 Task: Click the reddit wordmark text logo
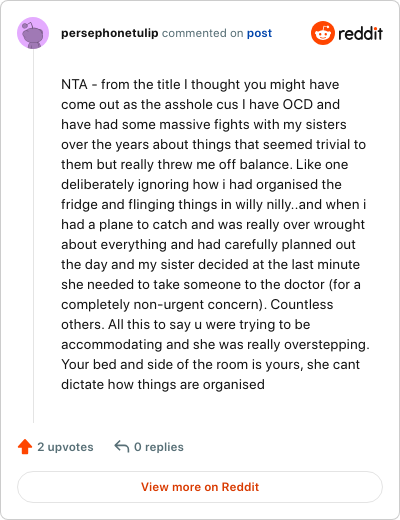[360, 33]
